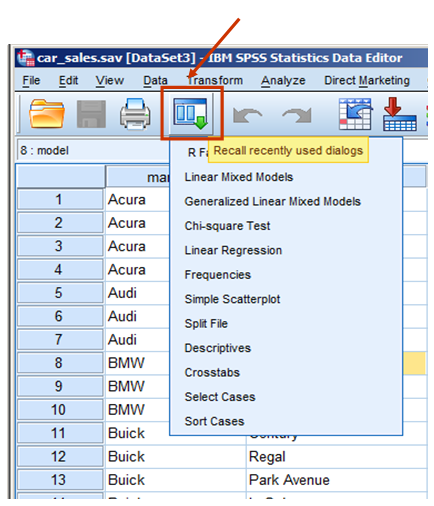Click Buick cell in row 12
Viewport: 434px width, 506px height.
click(x=176, y=457)
